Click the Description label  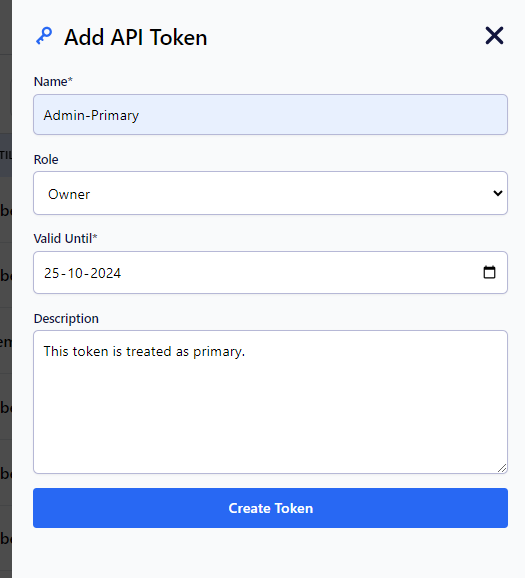coord(66,318)
